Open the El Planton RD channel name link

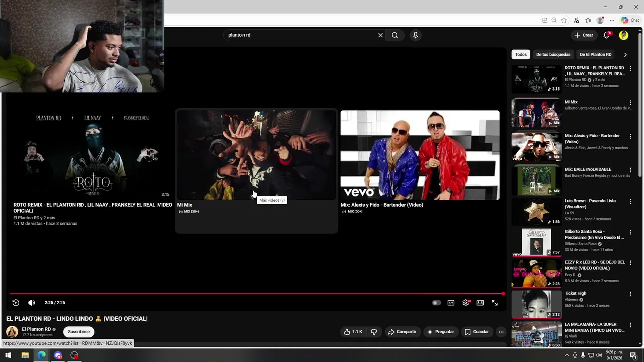(x=36, y=329)
